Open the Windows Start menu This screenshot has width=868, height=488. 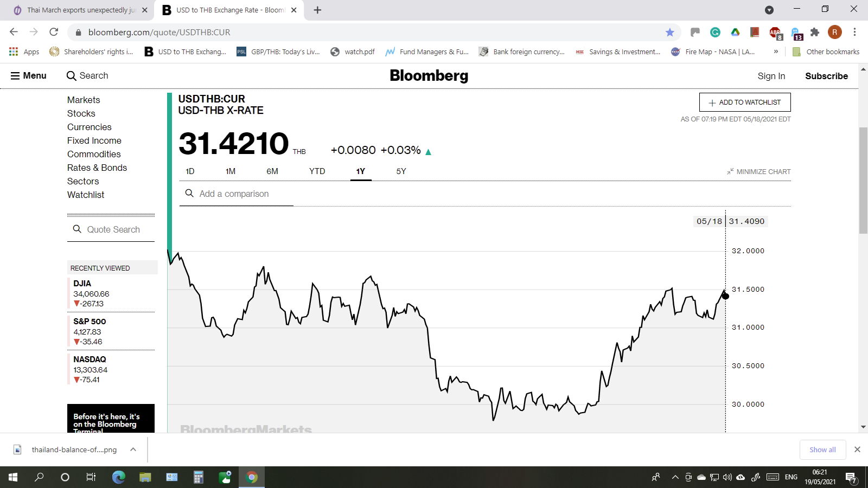[x=13, y=477]
